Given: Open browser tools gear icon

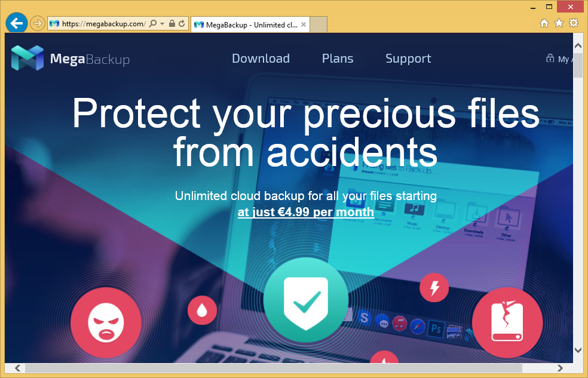Looking at the screenshot, I should 574,23.
